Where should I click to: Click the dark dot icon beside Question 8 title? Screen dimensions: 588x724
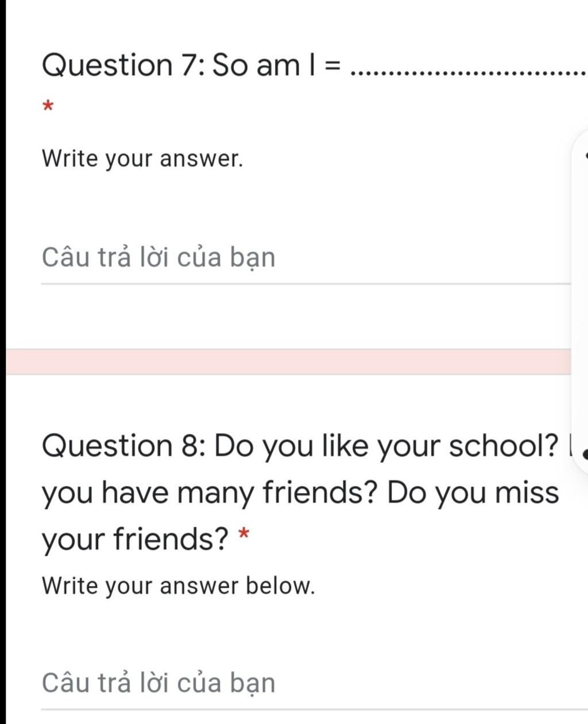pyautogui.click(x=585, y=455)
